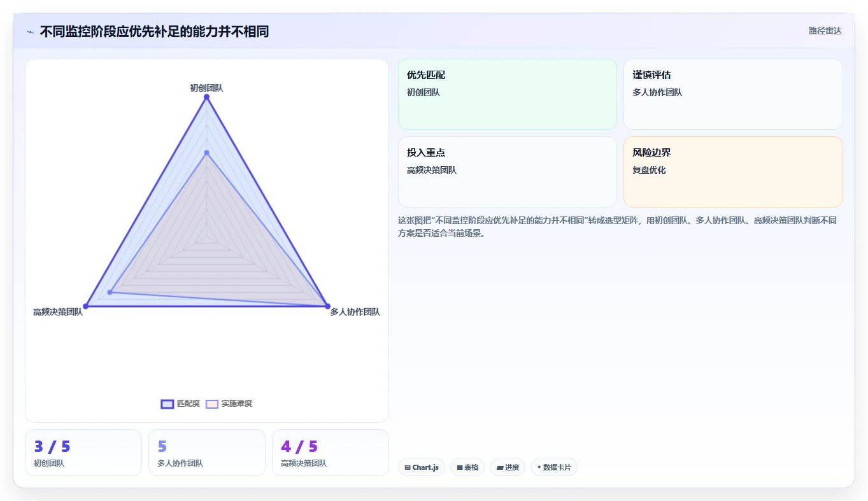Click the inner 实施难度 point on 初创团队 axis
The image size is (868, 501).
click(x=206, y=153)
